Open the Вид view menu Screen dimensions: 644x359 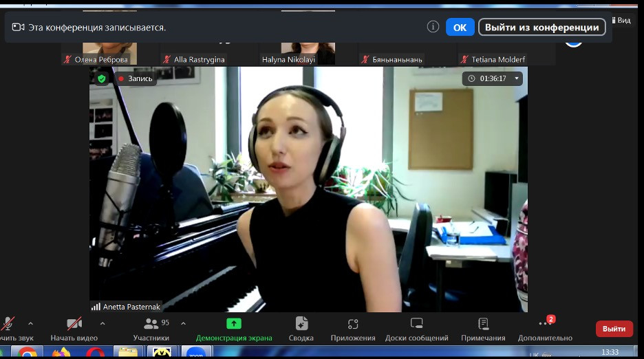621,21
